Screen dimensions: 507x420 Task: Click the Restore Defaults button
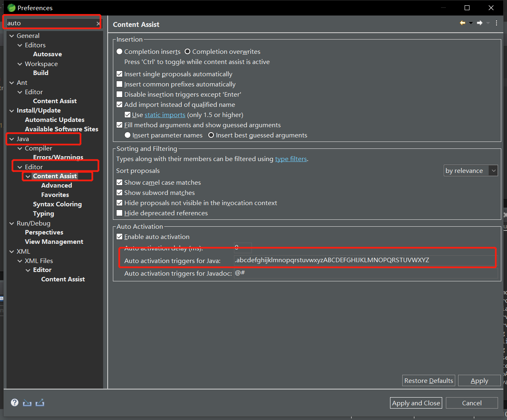[x=429, y=380]
